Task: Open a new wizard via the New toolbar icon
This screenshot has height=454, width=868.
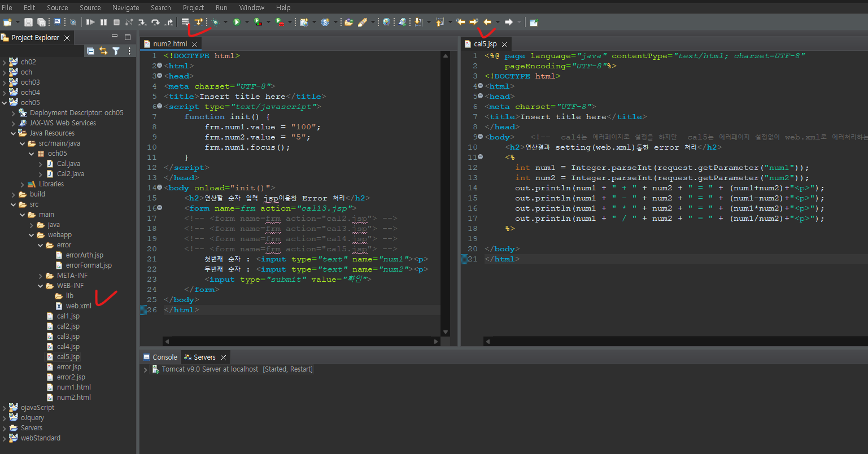Action: click(7, 21)
